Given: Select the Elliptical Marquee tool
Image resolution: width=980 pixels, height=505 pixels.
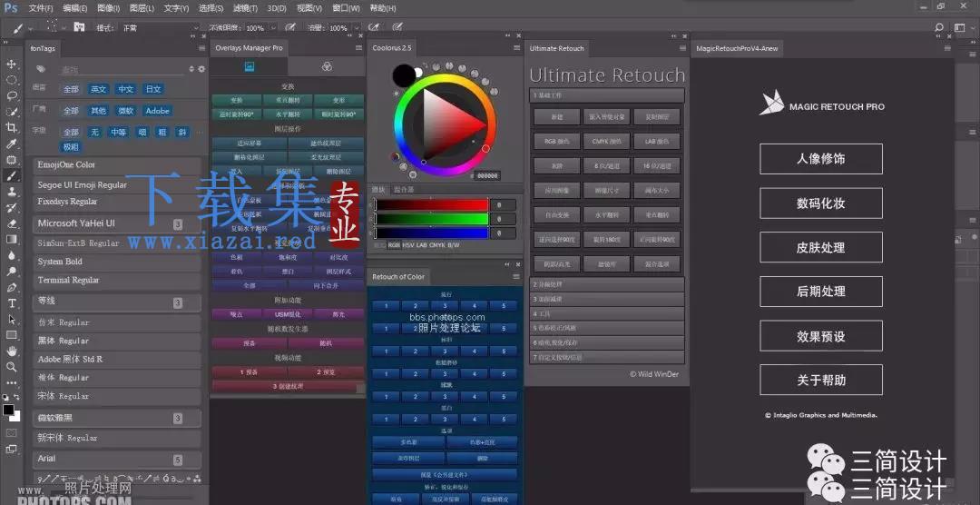Looking at the screenshot, I should pos(11,80).
